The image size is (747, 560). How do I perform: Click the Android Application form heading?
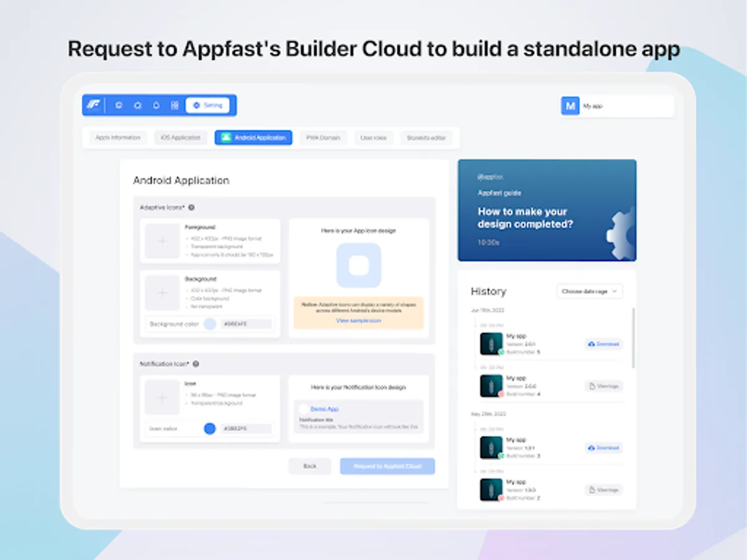[x=181, y=180]
